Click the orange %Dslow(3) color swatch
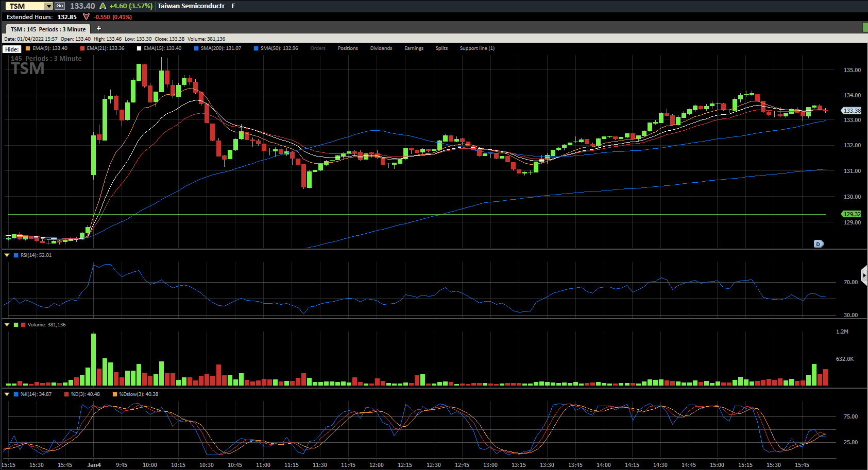The image size is (868, 470). coord(115,394)
